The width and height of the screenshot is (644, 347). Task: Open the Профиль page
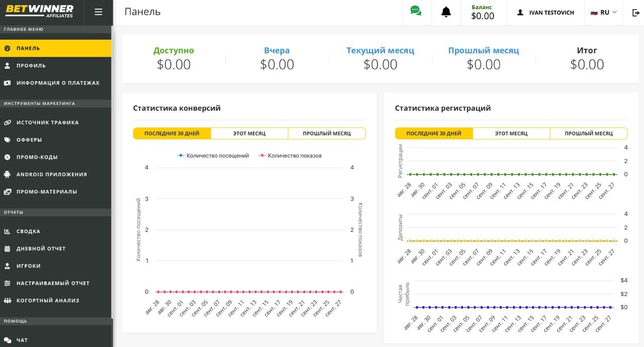pos(31,65)
